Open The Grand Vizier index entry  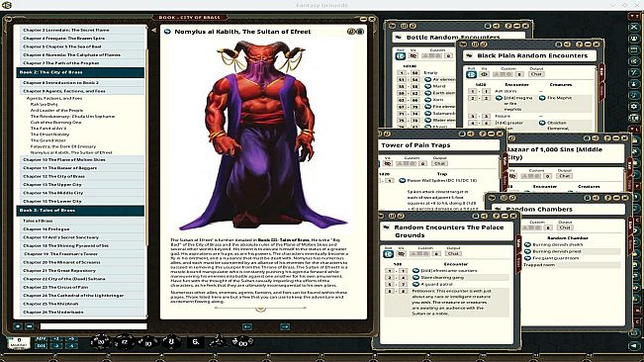click(x=48, y=140)
